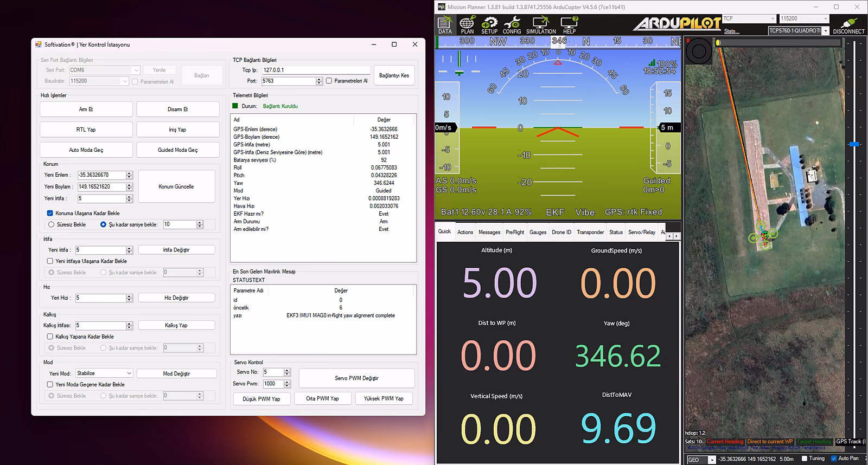Click the Konum Güncelle button
The width and height of the screenshot is (868, 465).
(x=176, y=186)
